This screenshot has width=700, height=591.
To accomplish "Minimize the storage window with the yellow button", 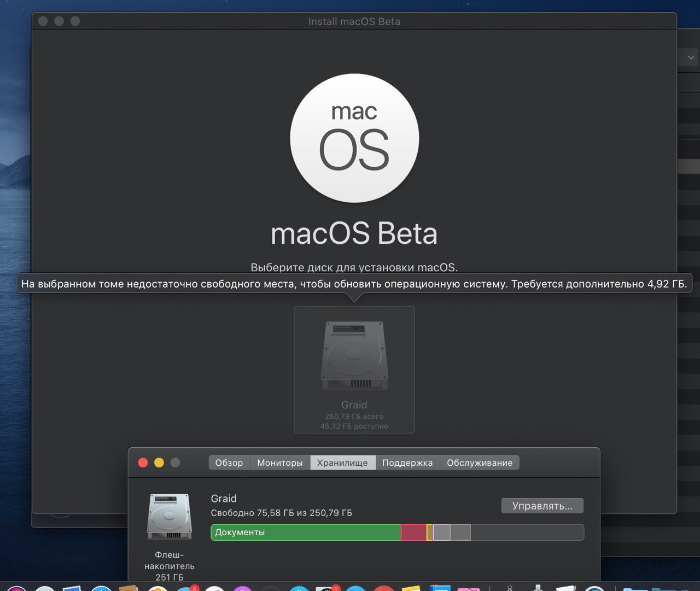I will (159, 463).
